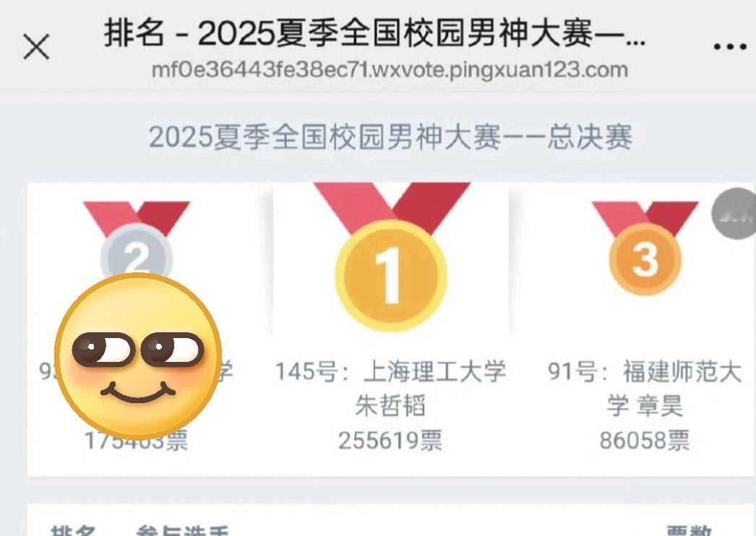
Task: Click the heading 2025夏季全国校园男神大赛——总决赛
Action: pos(390,137)
